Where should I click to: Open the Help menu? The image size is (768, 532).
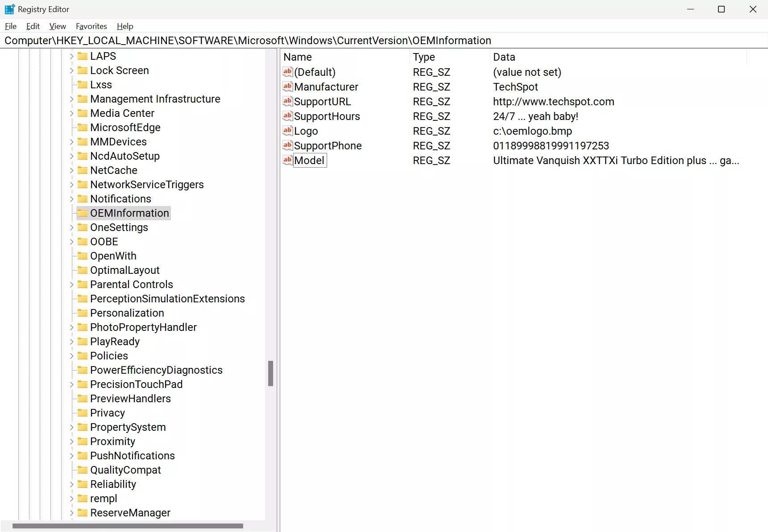tap(125, 26)
